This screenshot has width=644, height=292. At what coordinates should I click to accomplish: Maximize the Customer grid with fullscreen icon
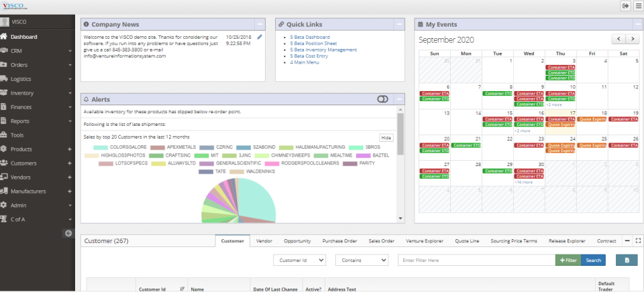(638, 240)
